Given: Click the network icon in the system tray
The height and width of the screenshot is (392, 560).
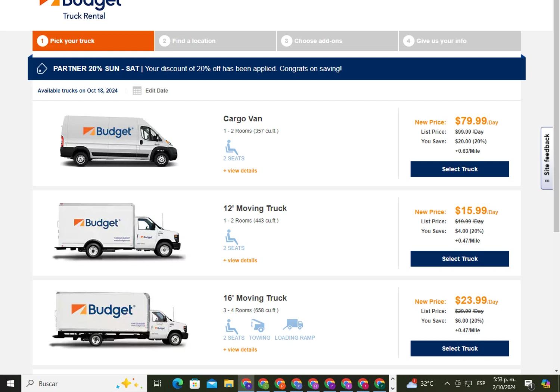Looking at the screenshot, I should (x=469, y=383).
